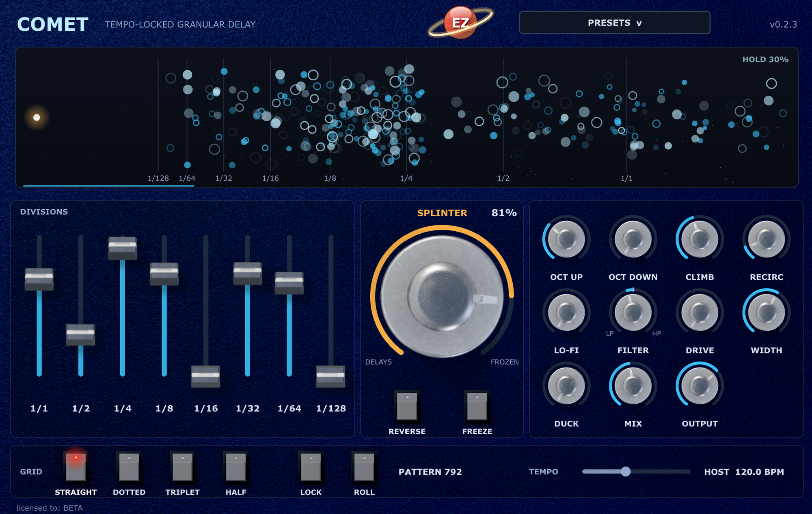812x514 pixels.
Task: Click the glowing comet source dot
Action: coord(37,117)
